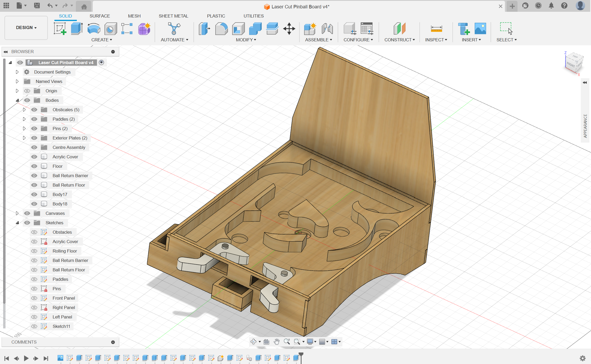
Task: Click the Fillet tool icon
Action: click(x=221, y=29)
